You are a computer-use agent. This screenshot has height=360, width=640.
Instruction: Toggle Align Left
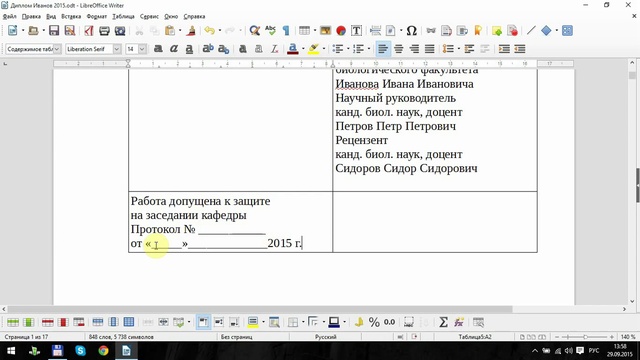pos(382,49)
